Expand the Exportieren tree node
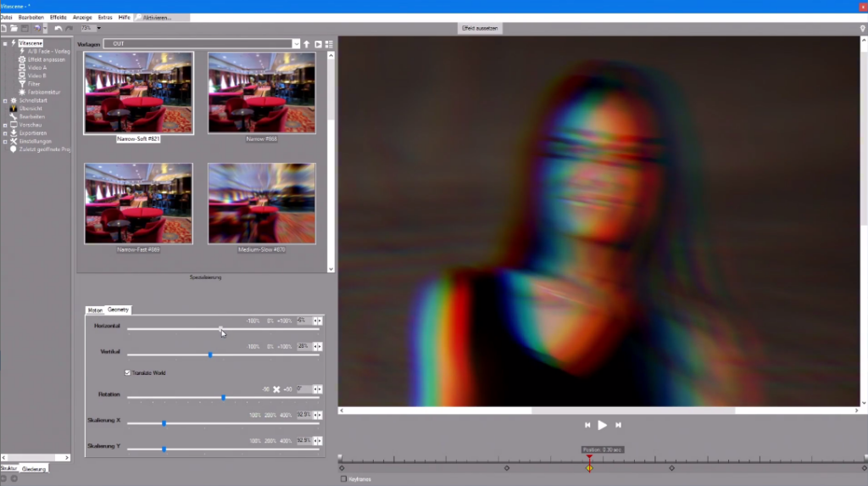This screenshot has height=486, width=868. 5,133
